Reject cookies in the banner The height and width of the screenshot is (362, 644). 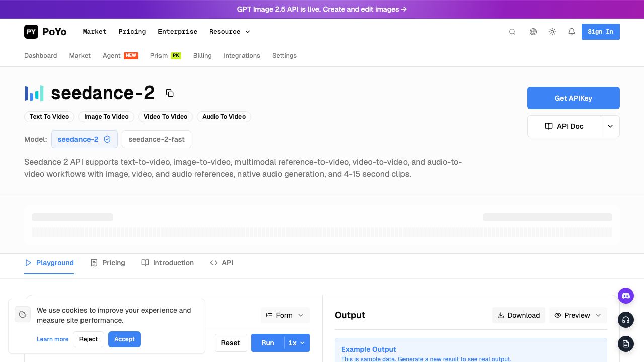coord(89,339)
